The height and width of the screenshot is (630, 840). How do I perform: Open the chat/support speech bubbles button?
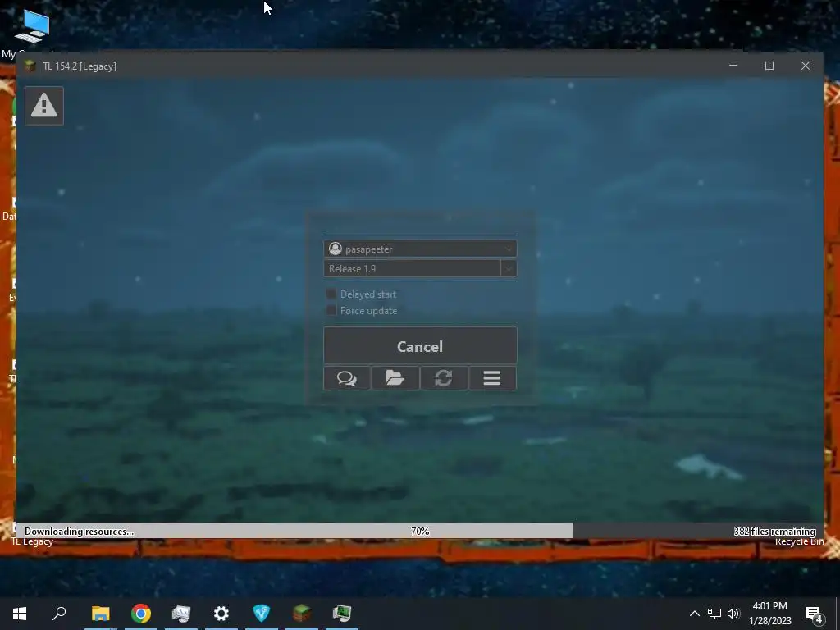pos(347,378)
